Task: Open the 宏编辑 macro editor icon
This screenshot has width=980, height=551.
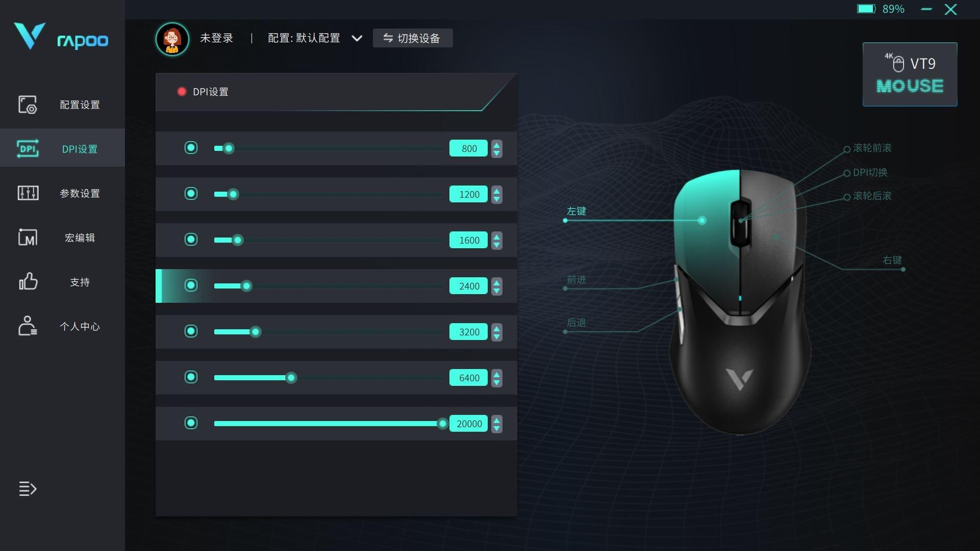Action: coord(28,238)
